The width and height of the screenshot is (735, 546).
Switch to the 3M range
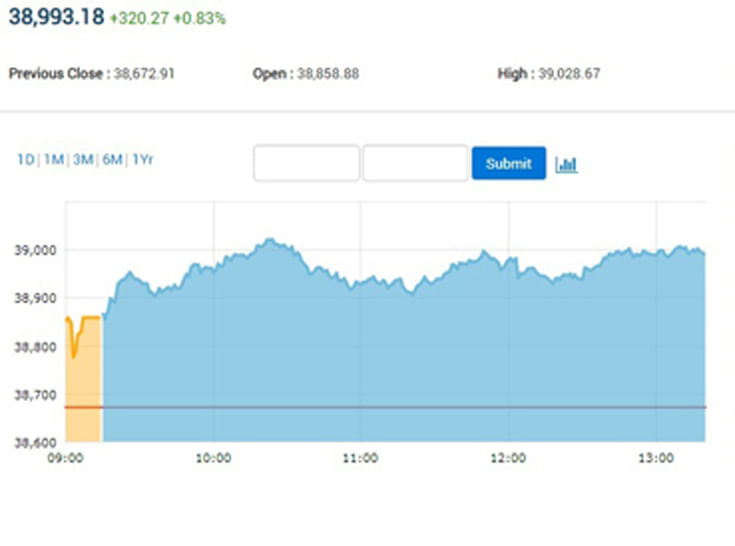click(83, 160)
